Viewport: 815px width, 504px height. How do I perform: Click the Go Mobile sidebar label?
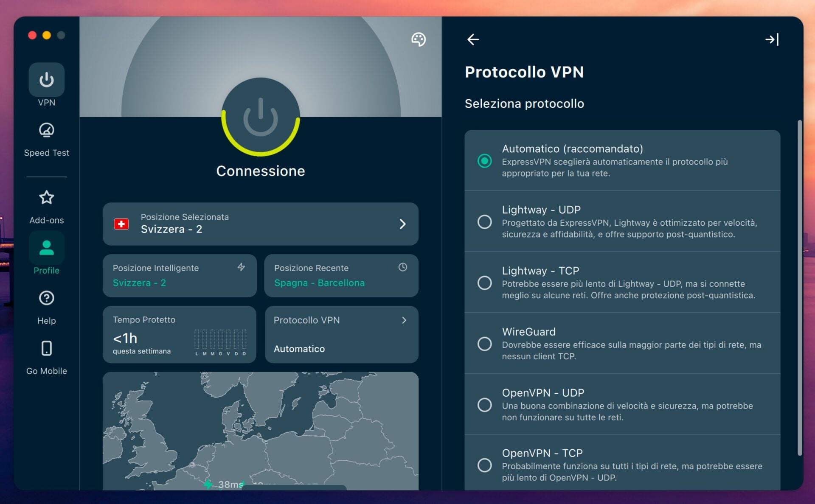[x=47, y=371]
